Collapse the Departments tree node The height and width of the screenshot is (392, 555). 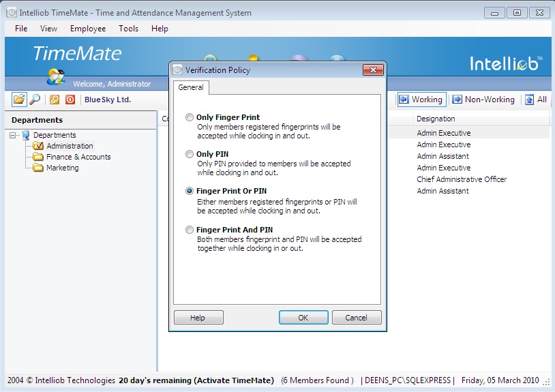click(12, 135)
